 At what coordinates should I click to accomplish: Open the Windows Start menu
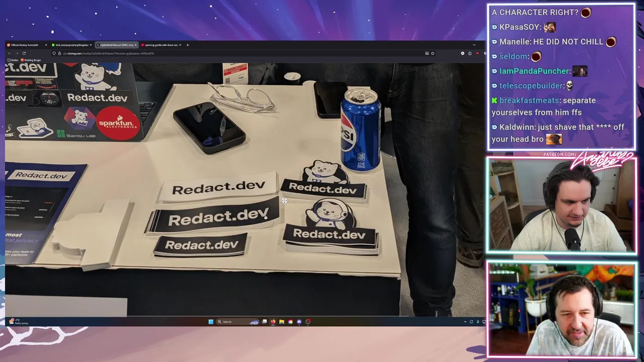tap(211, 322)
